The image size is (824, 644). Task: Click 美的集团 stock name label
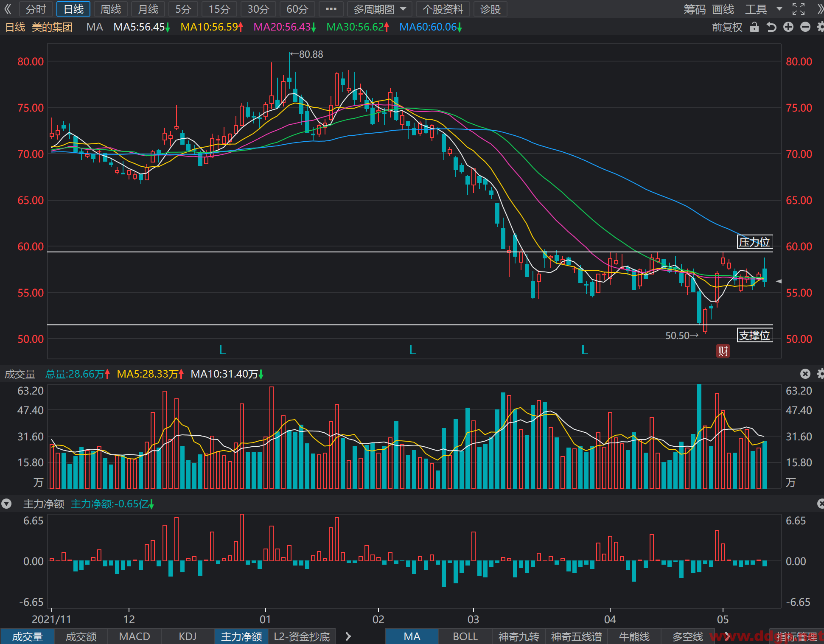52,27
